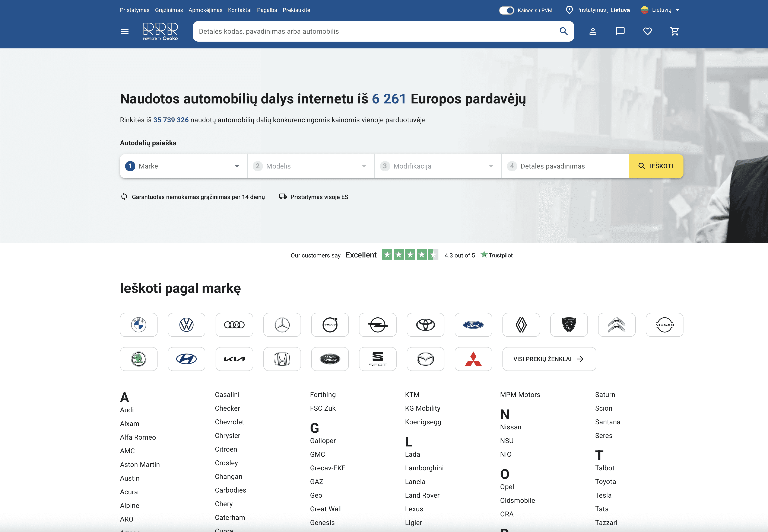Toggle the Kainos su PVM switch
The width and height of the screenshot is (768, 532).
coord(506,10)
